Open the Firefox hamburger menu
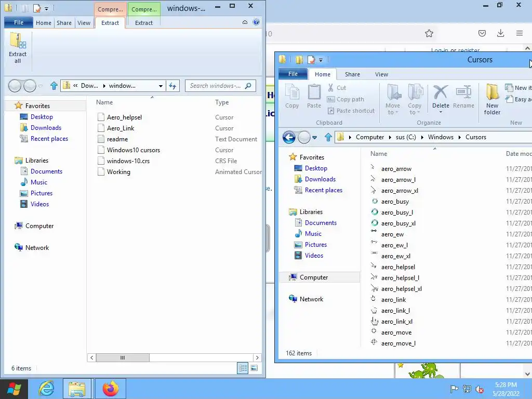532x399 pixels. point(520,33)
